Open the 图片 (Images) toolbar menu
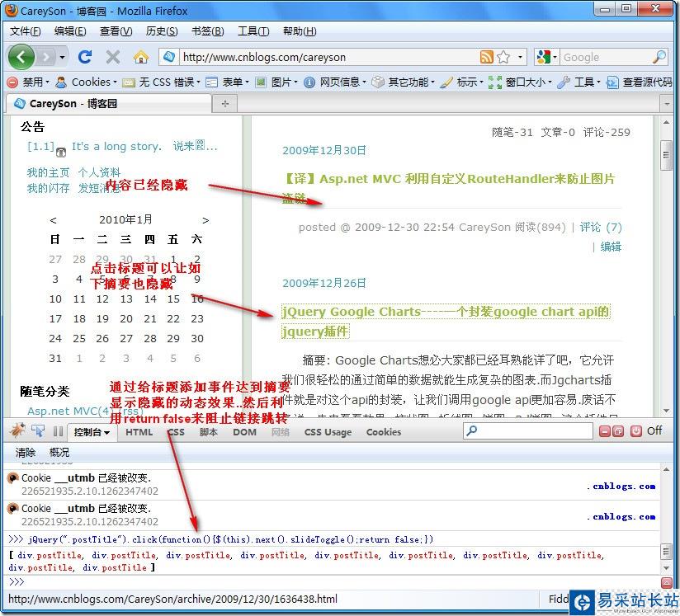This screenshot has width=680, height=616. (276, 82)
